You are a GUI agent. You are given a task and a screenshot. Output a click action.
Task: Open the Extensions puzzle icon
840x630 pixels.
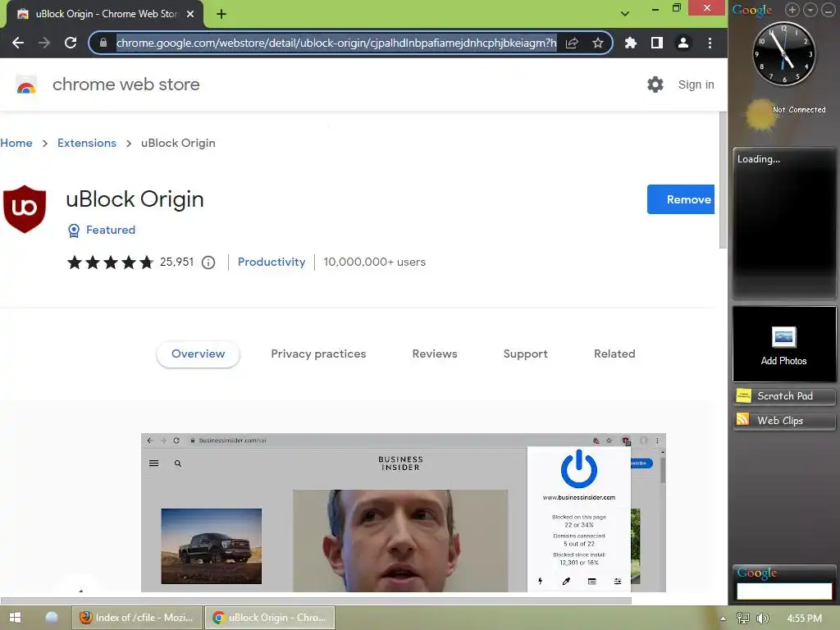pos(631,43)
